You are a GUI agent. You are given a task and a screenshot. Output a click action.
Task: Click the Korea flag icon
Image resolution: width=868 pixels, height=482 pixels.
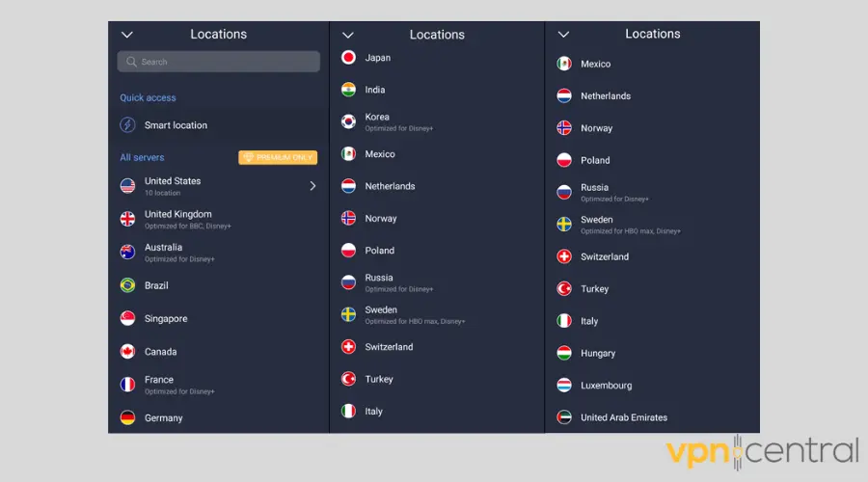point(348,121)
